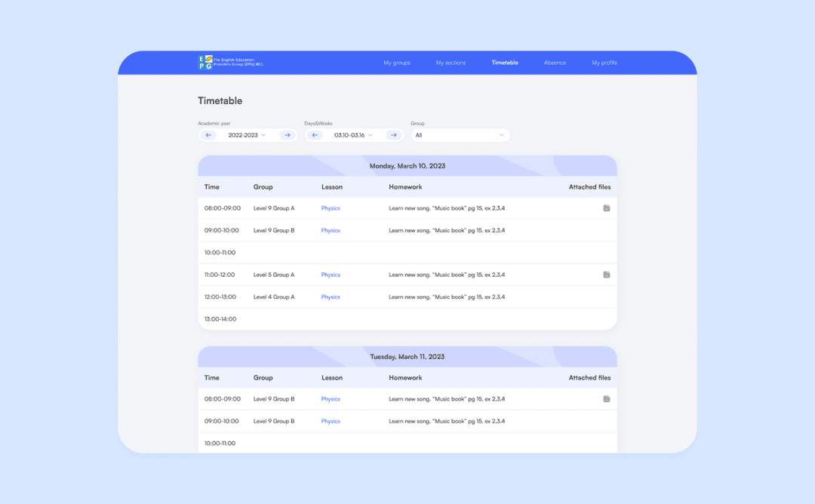This screenshot has width=815, height=504.
Task: Go to previous week arrow
Action: pos(315,135)
